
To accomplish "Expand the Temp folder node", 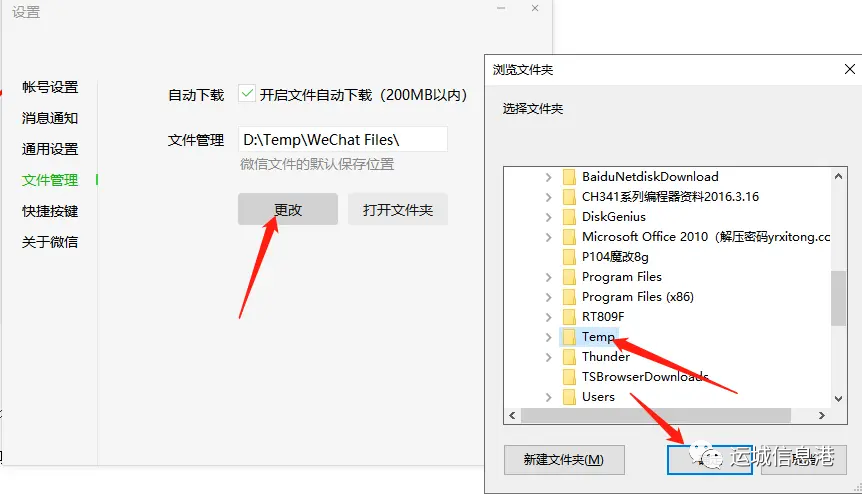I will pyautogui.click(x=548, y=337).
